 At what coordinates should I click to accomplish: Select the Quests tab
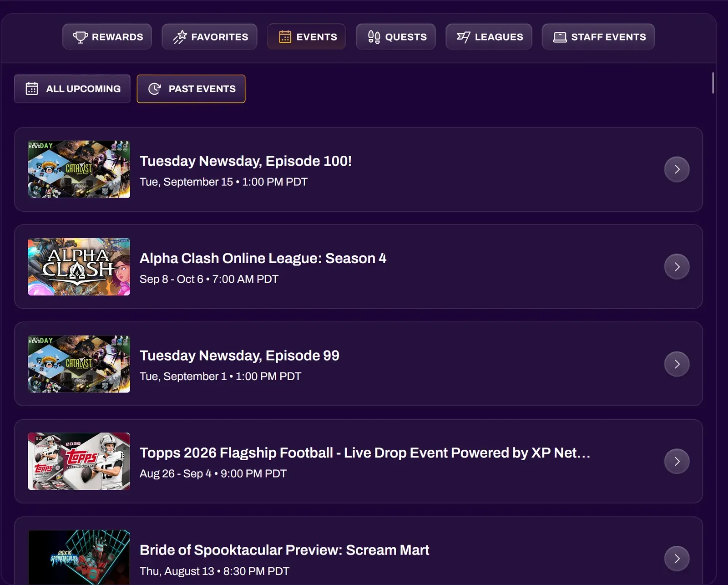pos(396,37)
